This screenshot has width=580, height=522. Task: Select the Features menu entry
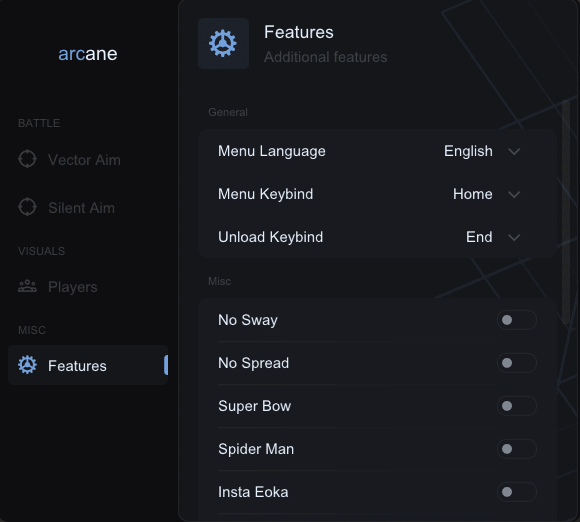(x=88, y=365)
